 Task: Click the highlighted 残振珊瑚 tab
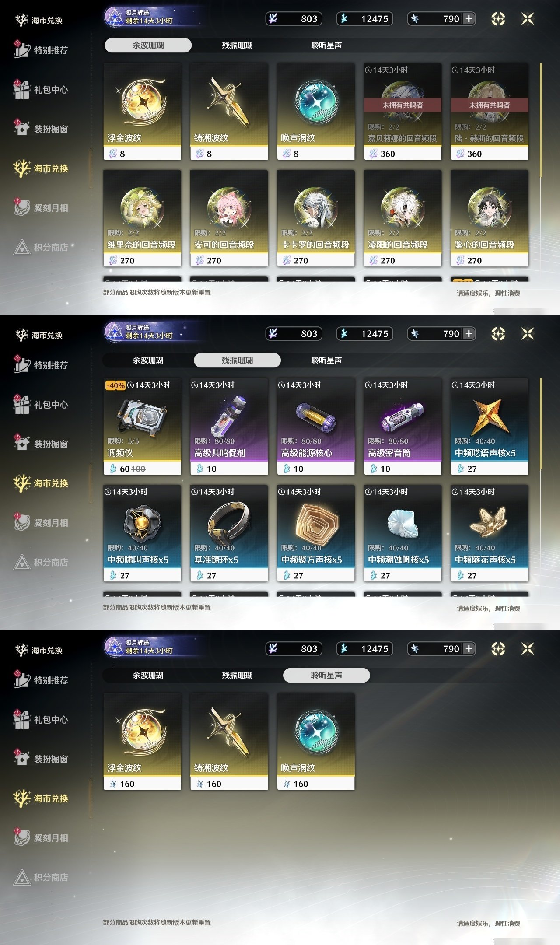(x=237, y=360)
